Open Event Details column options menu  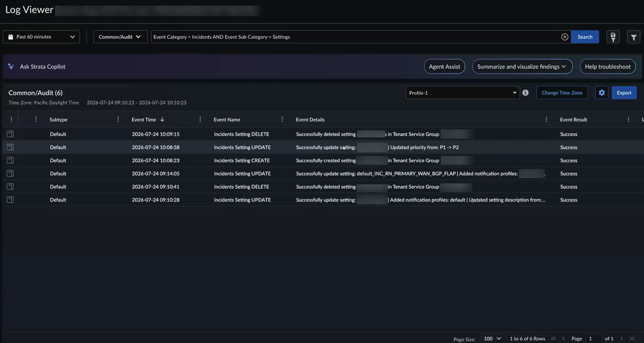coord(546,120)
